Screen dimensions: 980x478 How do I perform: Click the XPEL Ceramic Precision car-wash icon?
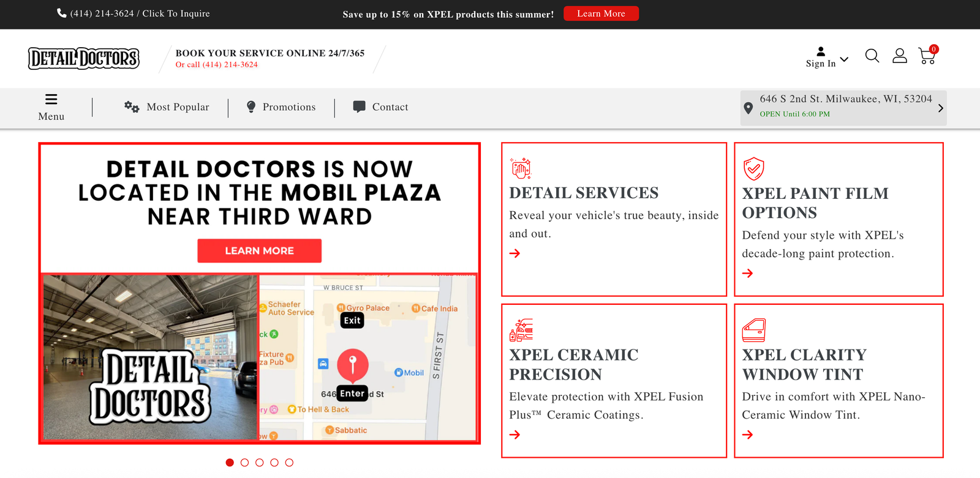(521, 330)
